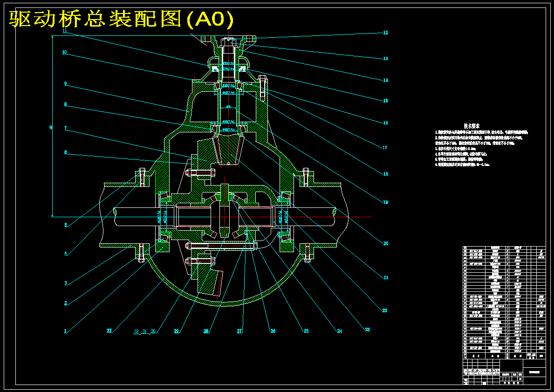Select callout number 10

[x=64, y=52]
